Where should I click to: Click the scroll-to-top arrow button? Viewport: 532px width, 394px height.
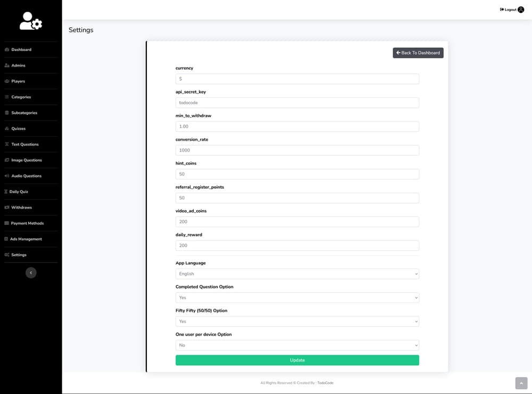(521, 383)
